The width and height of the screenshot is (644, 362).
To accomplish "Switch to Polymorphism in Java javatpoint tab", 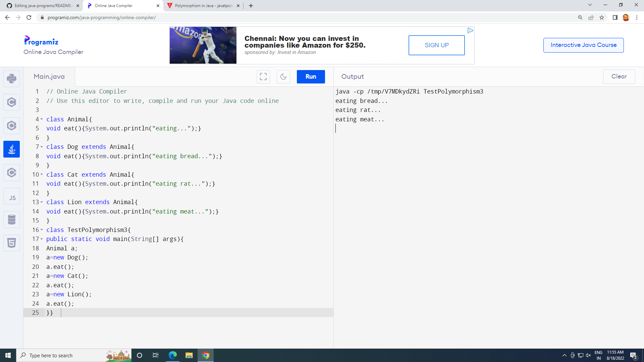I will coord(203,6).
